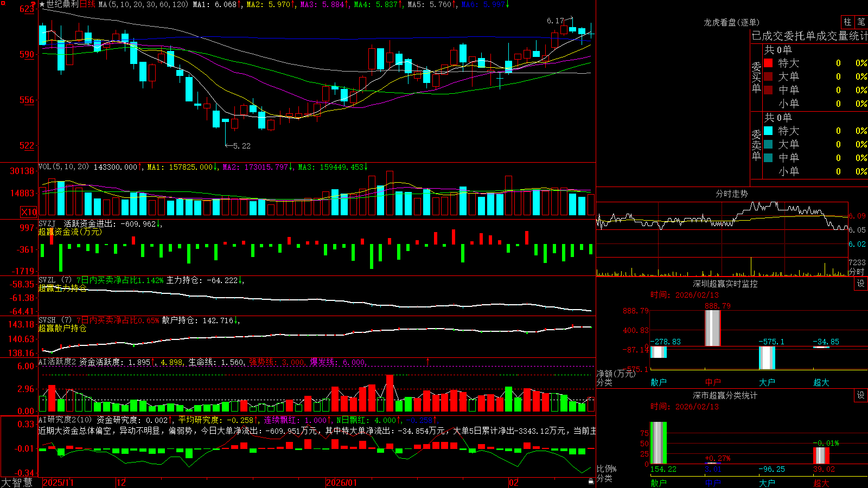Click the 散户 154.22 ratio bar
Image resolution: width=868 pixels, height=488 pixels.
pos(659,443)
